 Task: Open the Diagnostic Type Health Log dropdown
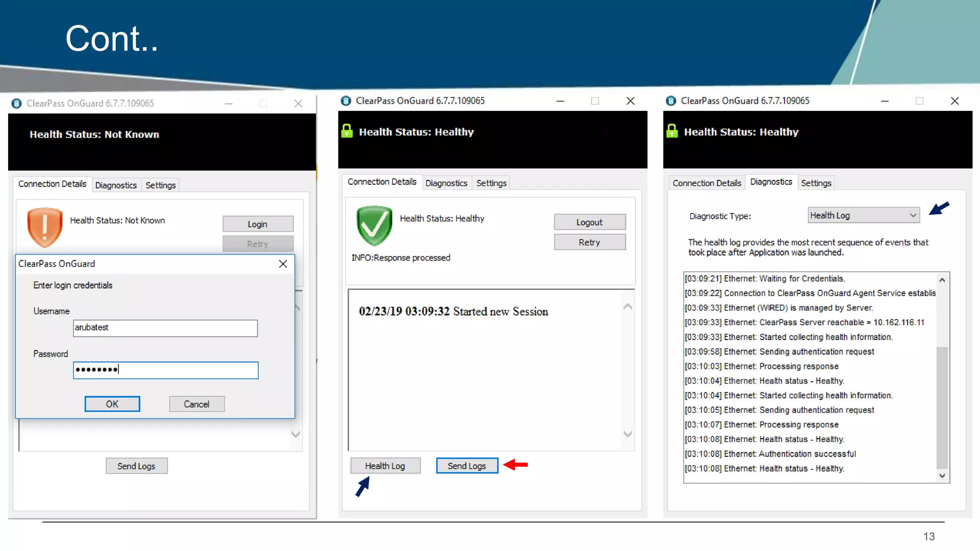click(863, 215)
